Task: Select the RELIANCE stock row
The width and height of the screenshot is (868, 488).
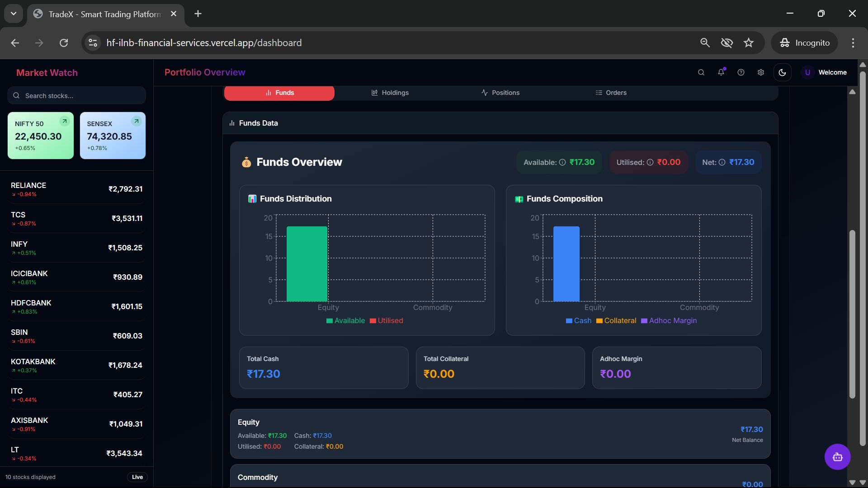Action: click(76, 189)
